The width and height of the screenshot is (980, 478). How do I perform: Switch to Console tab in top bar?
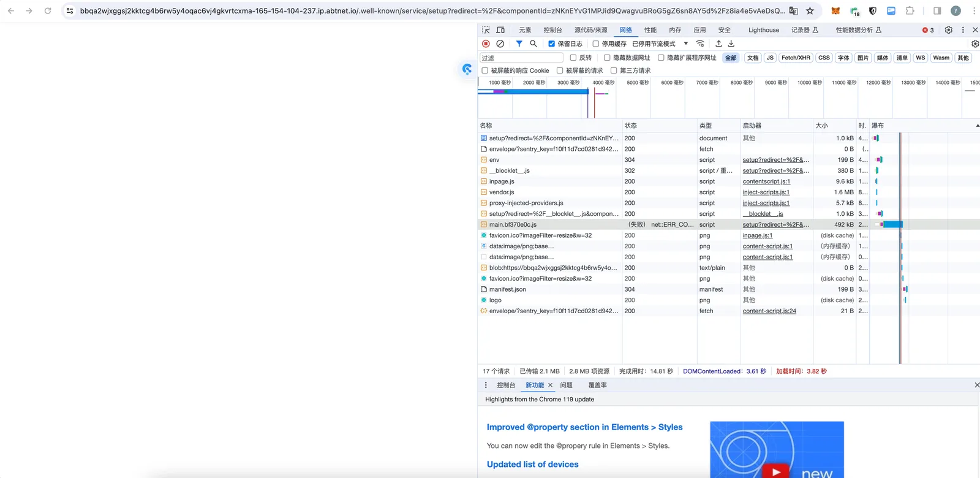coord(552,30)
